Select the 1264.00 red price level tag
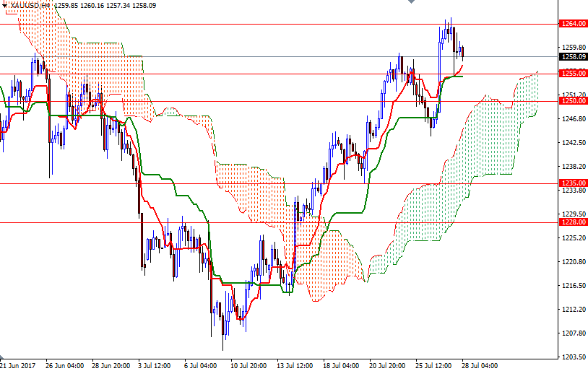 click(573, 24)
